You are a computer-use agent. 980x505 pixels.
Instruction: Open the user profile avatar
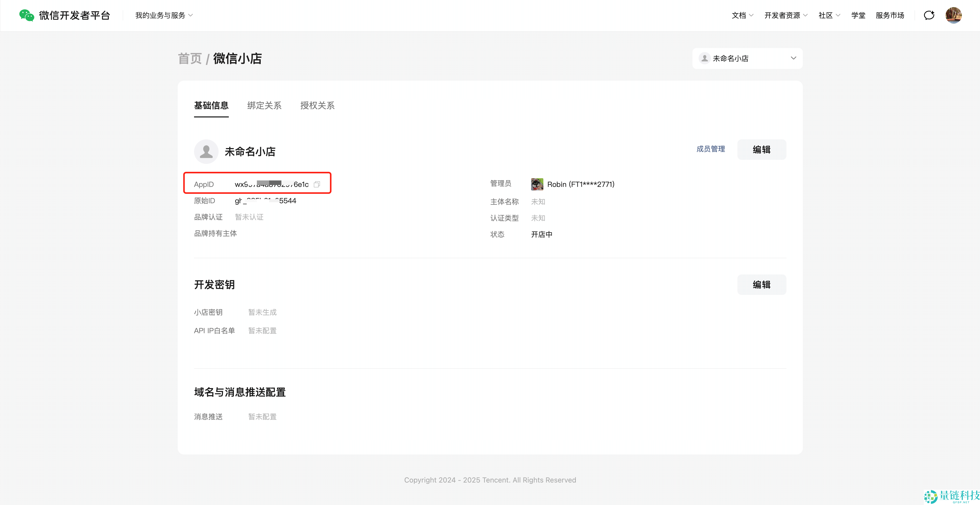point(953,15)
